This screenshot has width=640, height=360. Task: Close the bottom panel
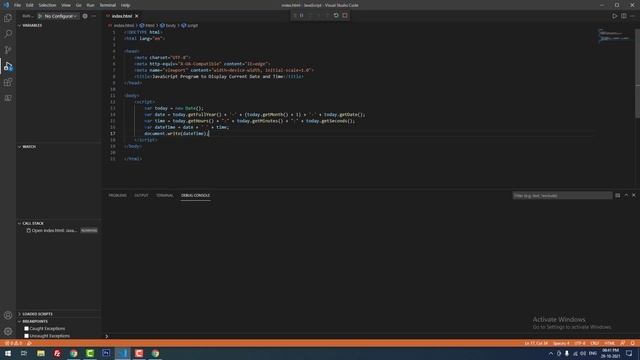[x=634, y=196]
